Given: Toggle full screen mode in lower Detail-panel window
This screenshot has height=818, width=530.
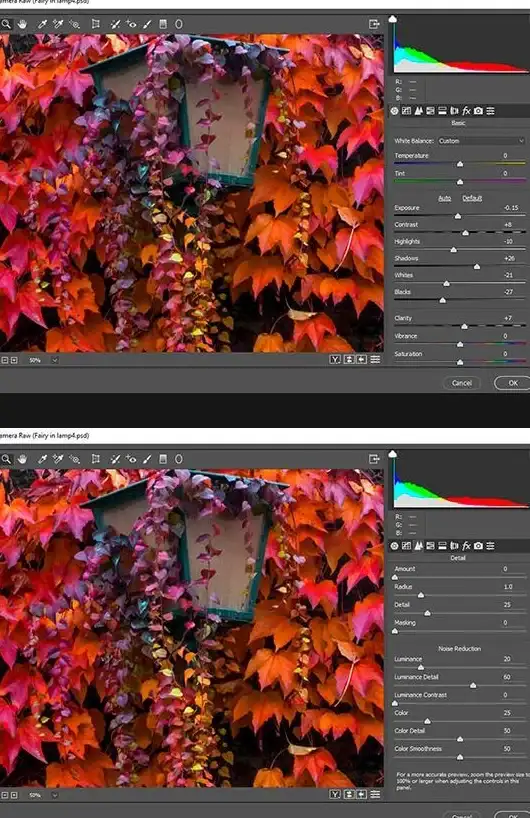Looking at the screenshot, I should [374, 459].
